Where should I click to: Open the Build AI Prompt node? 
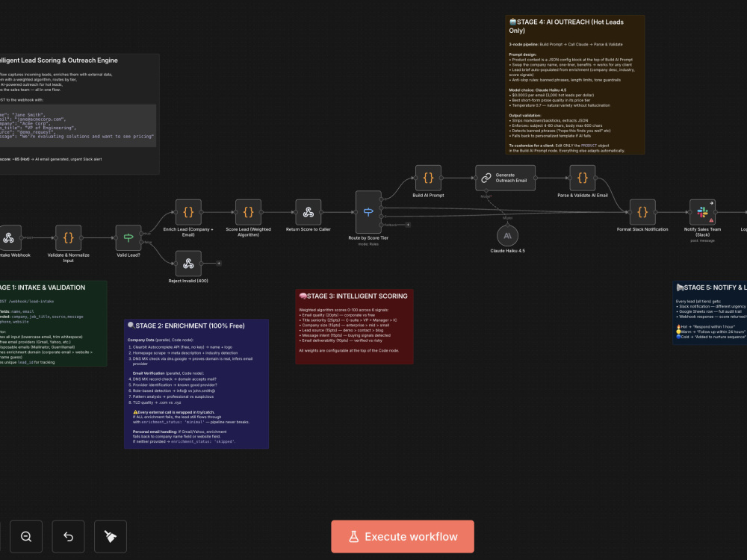tap(428, 178)
